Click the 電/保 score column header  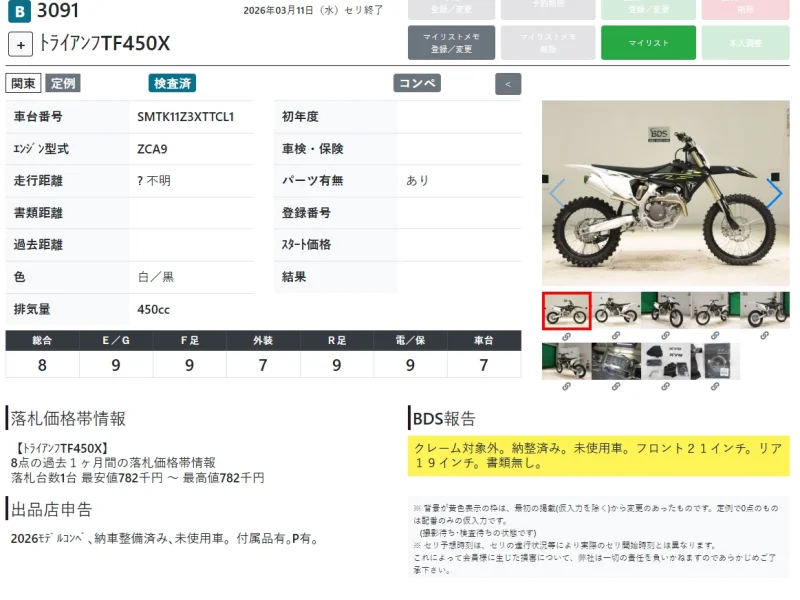410,340
